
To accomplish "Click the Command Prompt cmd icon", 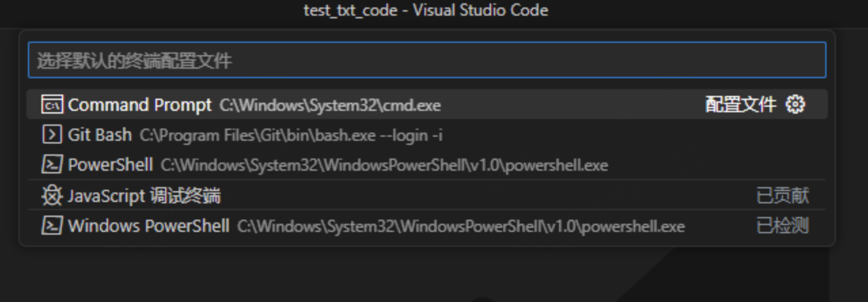I will click(x=52, y=105).
